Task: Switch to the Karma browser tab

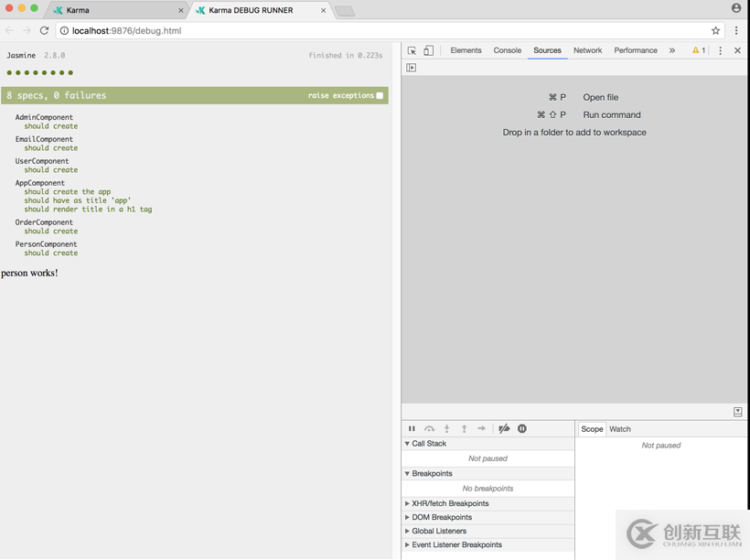Action: tap(117, 10)
